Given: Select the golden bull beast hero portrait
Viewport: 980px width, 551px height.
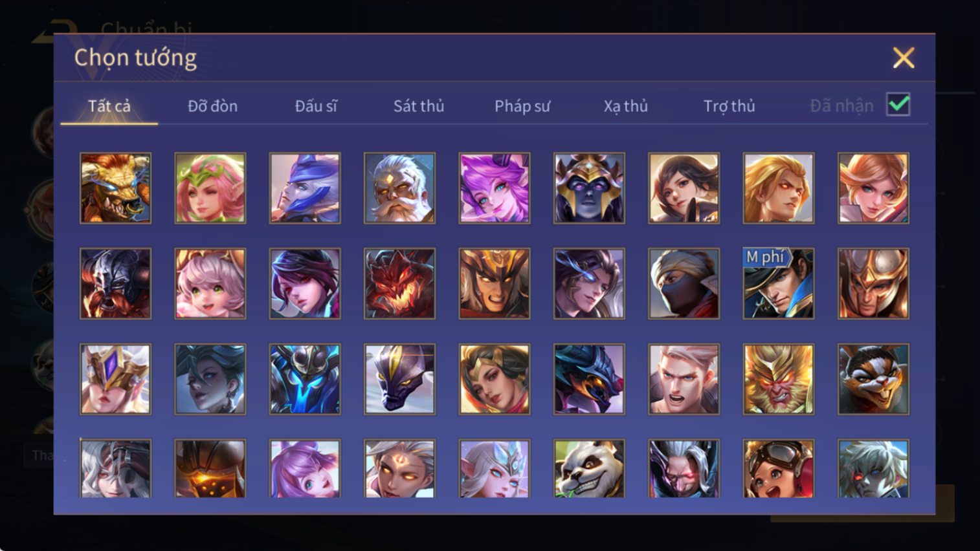Looking at the screenshot, I should (115, 188).
